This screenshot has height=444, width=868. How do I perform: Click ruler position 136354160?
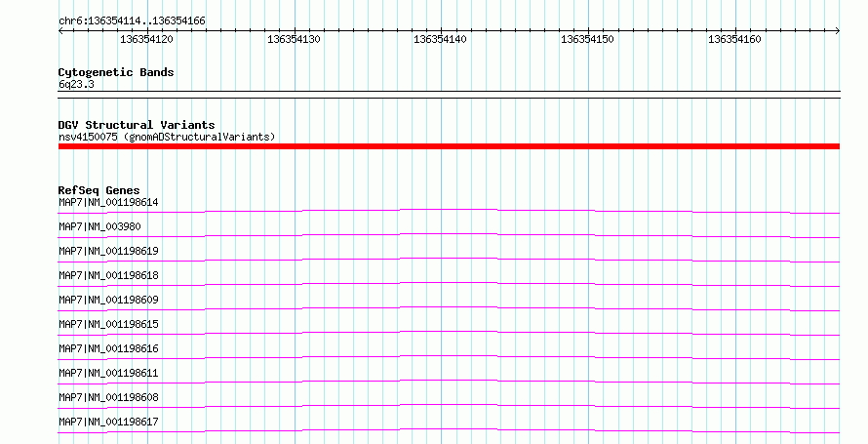click(x=734, y=39)
